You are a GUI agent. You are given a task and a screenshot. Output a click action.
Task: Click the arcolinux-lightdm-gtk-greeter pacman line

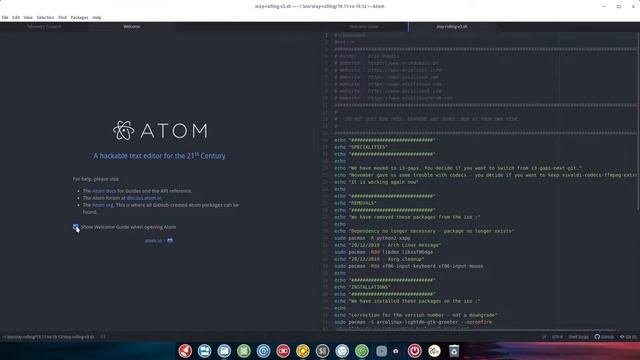[413, 322]
